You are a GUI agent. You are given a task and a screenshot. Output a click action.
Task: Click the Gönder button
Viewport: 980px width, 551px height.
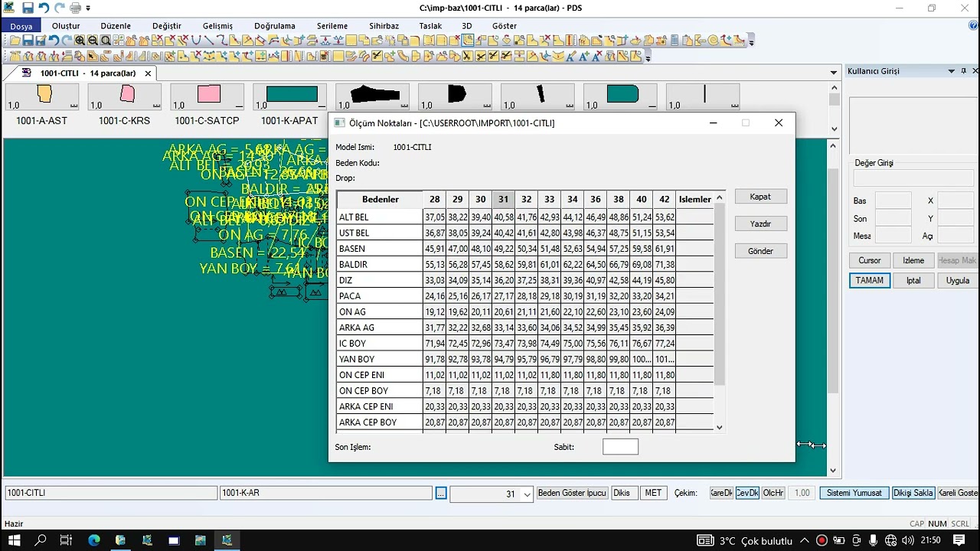760,251
